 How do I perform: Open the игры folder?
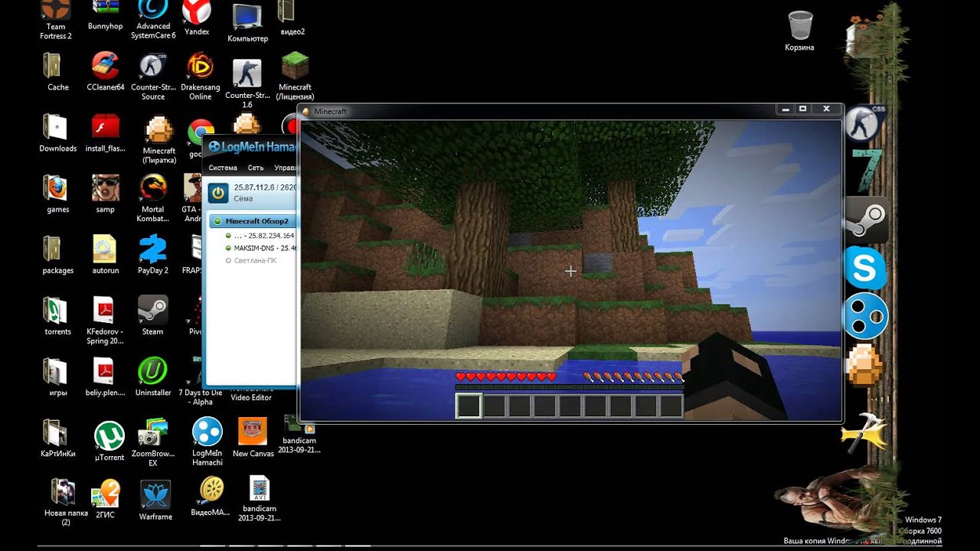click(58, 378)
